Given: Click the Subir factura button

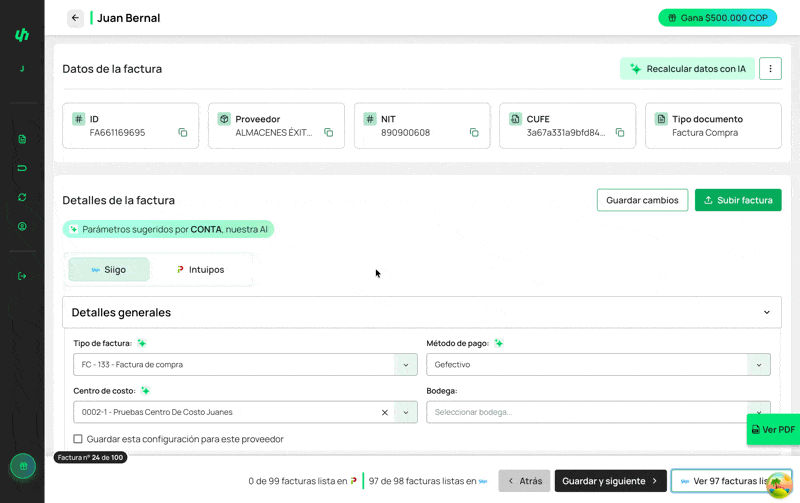Looking at the screenshot, I should (738, 200).
